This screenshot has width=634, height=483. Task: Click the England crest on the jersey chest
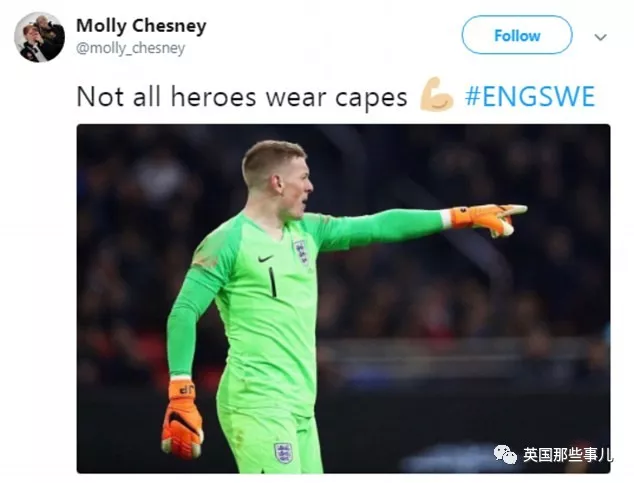click(301, 252)
